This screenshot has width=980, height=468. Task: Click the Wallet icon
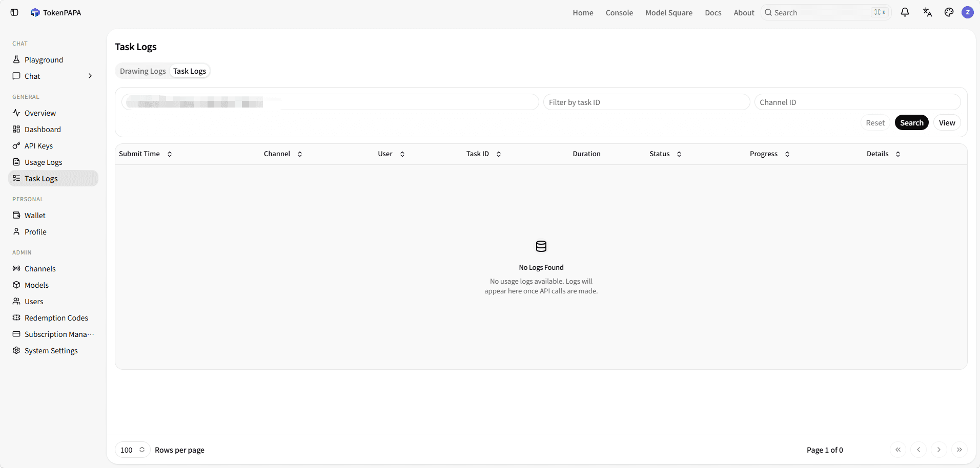(x=16, y=215)
